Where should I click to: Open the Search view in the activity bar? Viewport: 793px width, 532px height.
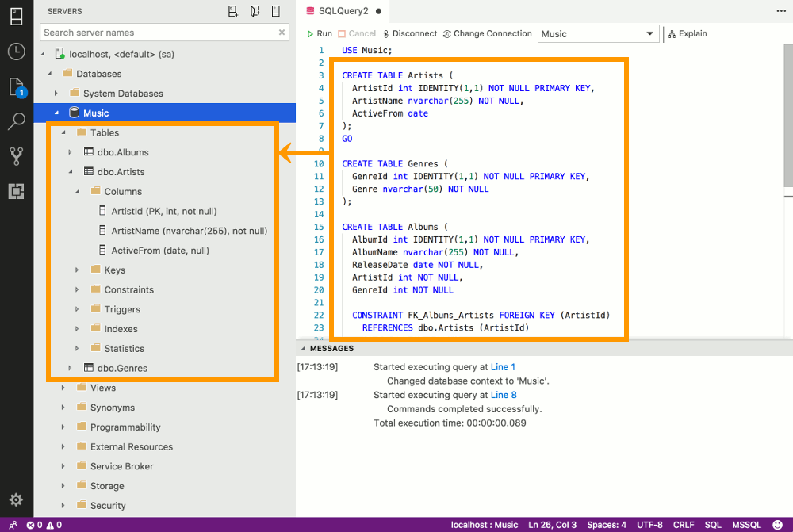tap(16, 121)
